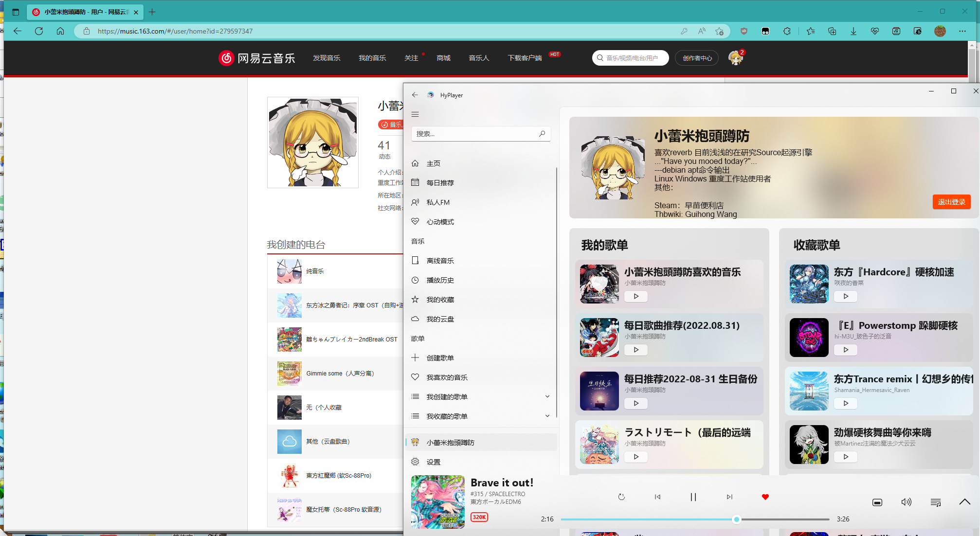Seek the song using the progress slider
980x536 pixels.
tap(736, 519)
